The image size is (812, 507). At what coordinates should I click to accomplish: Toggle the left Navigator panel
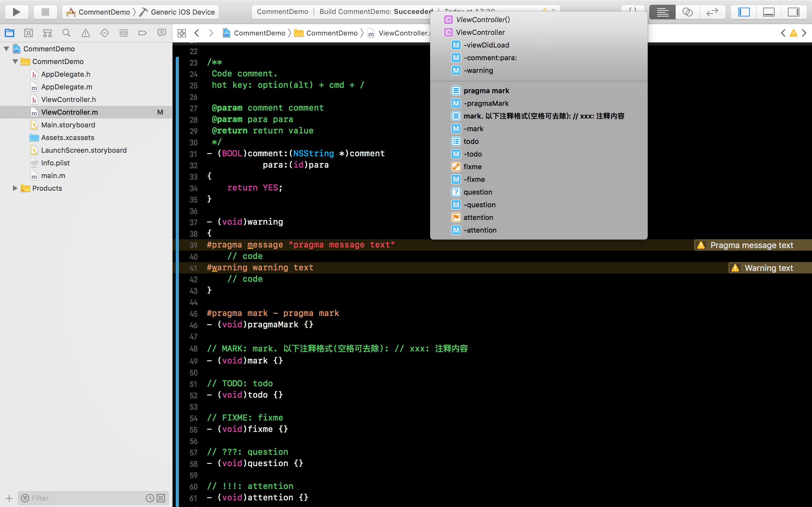coord(744,12)
